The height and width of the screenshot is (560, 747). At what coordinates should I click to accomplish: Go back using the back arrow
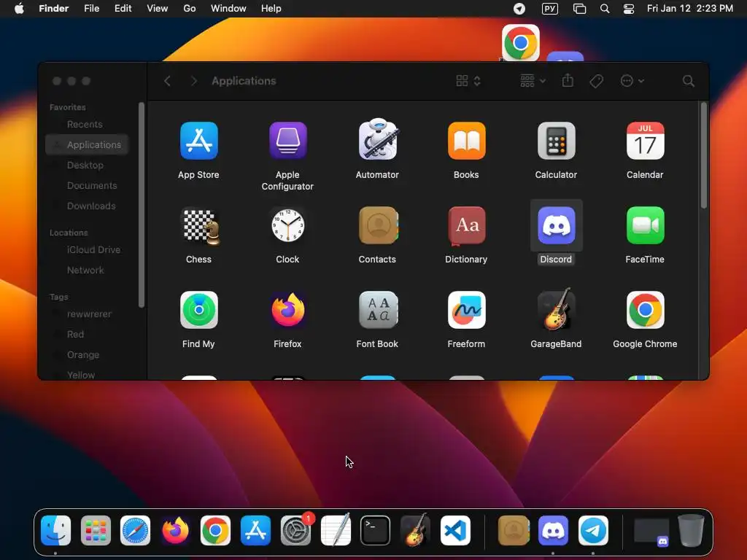[x=167, y=81]
